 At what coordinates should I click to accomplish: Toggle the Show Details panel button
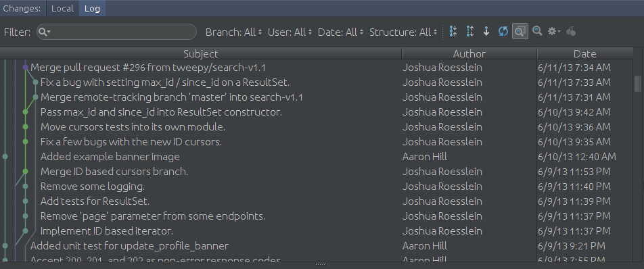[x=520, y=32]
